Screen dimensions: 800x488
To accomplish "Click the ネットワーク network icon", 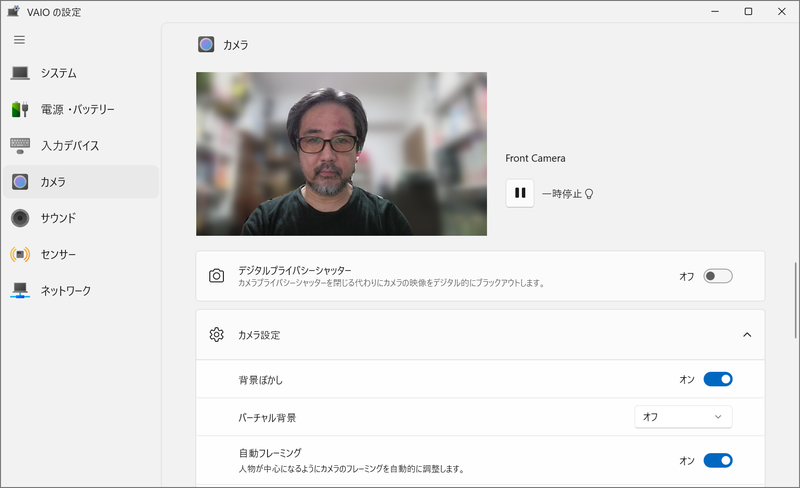I will tap(20, 290).
